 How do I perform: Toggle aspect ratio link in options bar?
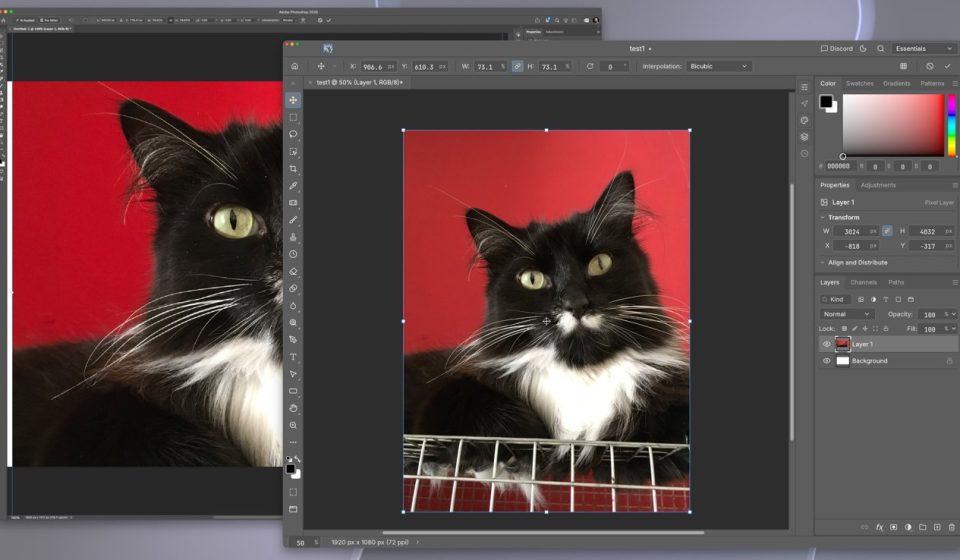pos(517,66)
